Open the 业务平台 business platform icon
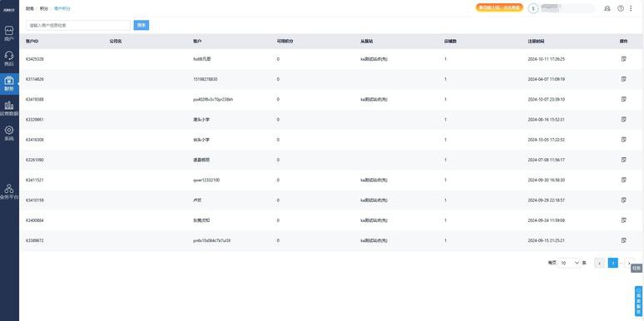Screen dimensions: 644x321 click(x=9, y=192)
